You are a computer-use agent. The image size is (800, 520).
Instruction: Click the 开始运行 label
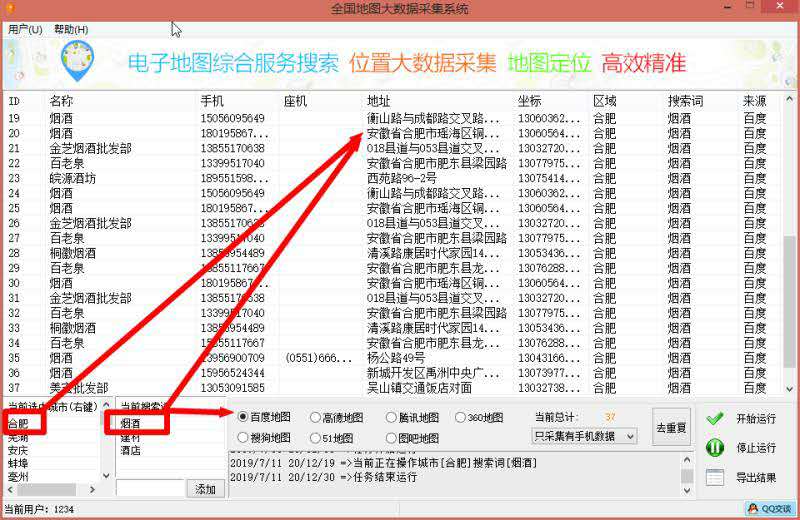756,418
